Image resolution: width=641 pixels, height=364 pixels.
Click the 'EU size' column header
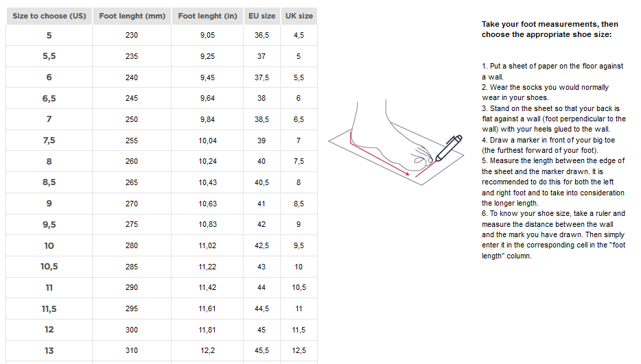[261, 16]
